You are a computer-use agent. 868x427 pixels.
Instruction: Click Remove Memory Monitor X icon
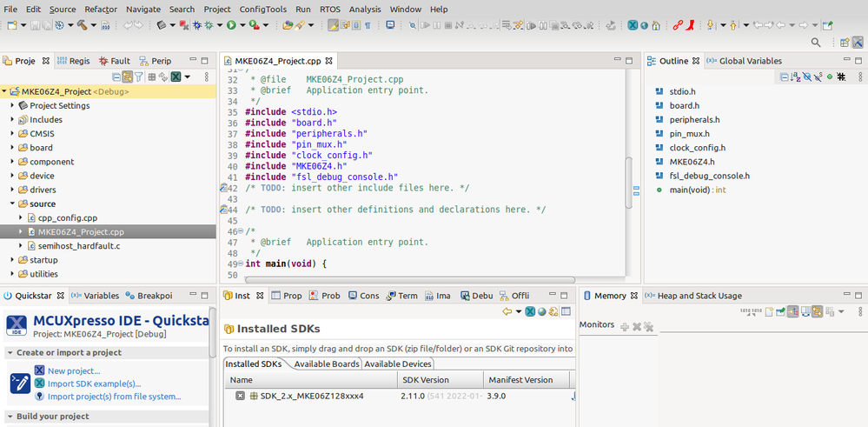[637, 327]
